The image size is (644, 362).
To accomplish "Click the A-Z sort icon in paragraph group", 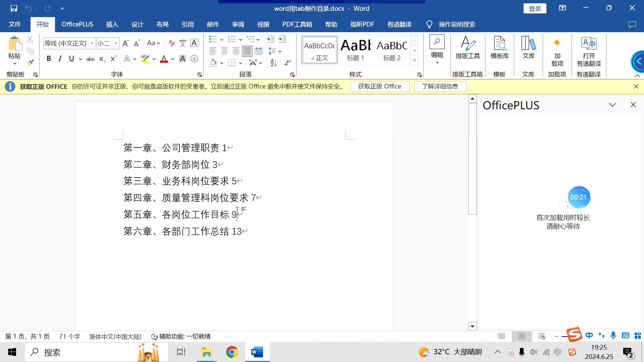I will (272, 63).
